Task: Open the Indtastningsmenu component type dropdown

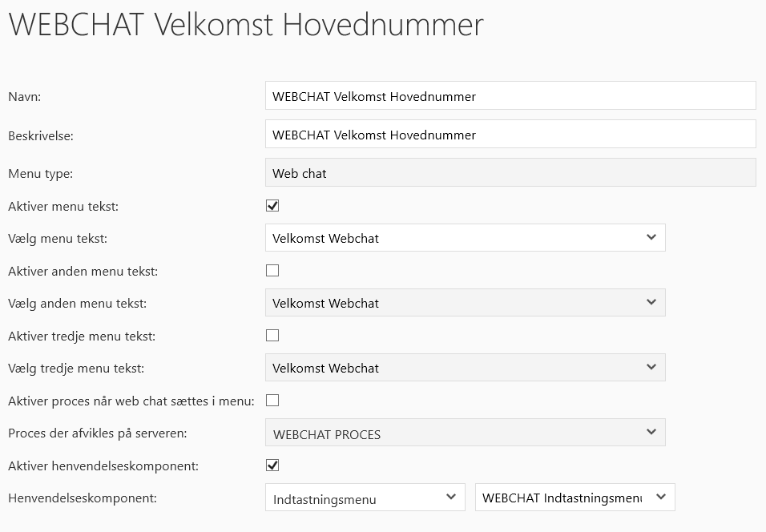Action: 365,498
